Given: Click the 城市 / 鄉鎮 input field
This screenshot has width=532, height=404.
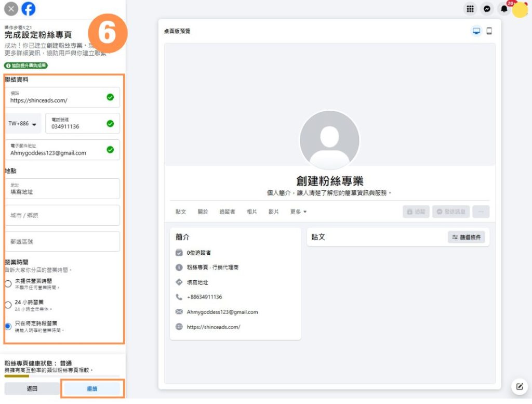Looking at the screenshot, I should click(x=62, y=215).
